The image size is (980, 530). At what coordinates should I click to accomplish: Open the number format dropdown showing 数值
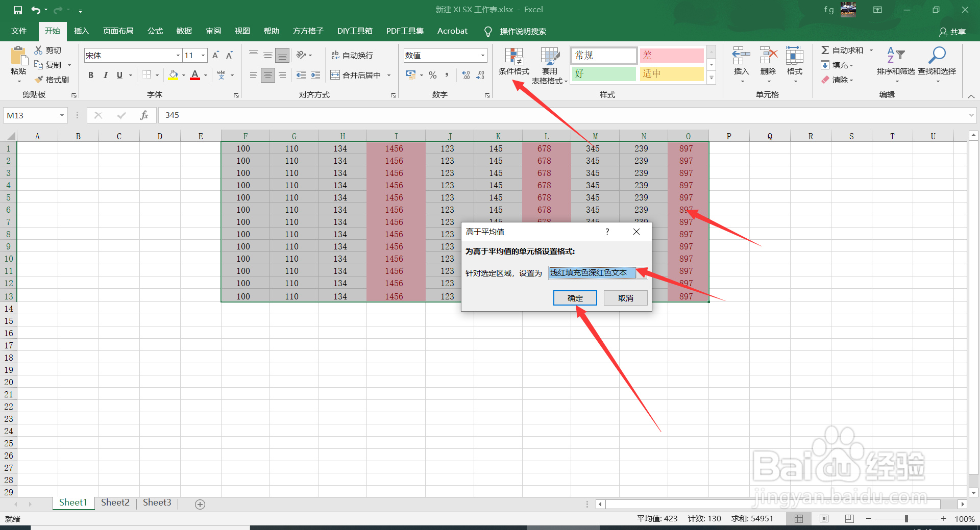[481, 55]
